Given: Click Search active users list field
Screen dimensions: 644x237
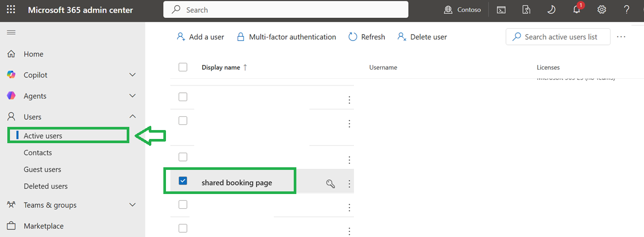Looking at the screenshot, I should [x=558, y=37].
